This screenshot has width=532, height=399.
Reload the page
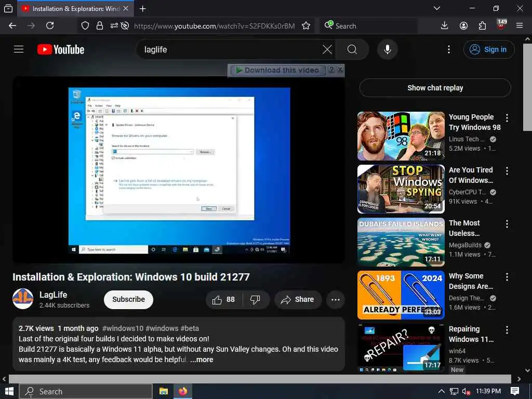(50, 26)
